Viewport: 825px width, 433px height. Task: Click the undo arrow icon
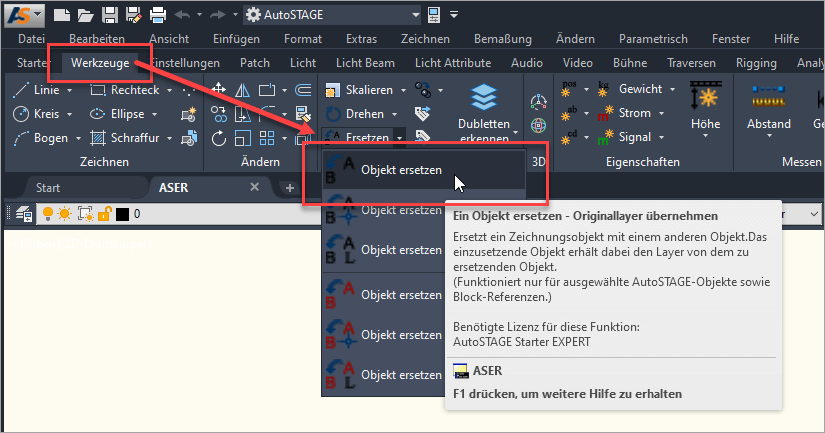coord(183,15)
